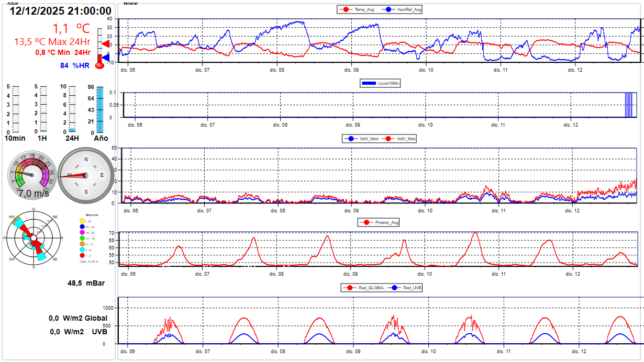The width and height of the screenshot is (644, 362).
Task: Click the blue Rad_UVB legend marker
Action: point(394,288)
